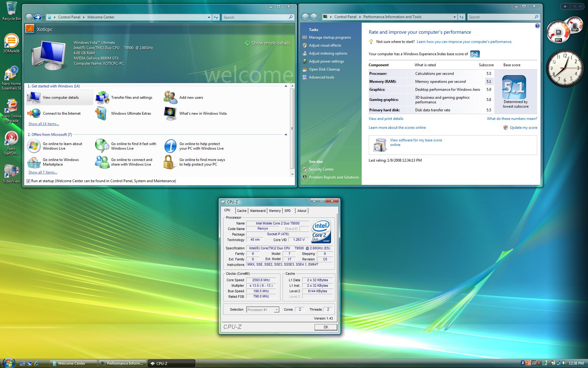The height and width of the screenshot is (368, 588).
Task: Click Open Disk Cleanup task
Action: 324,69
